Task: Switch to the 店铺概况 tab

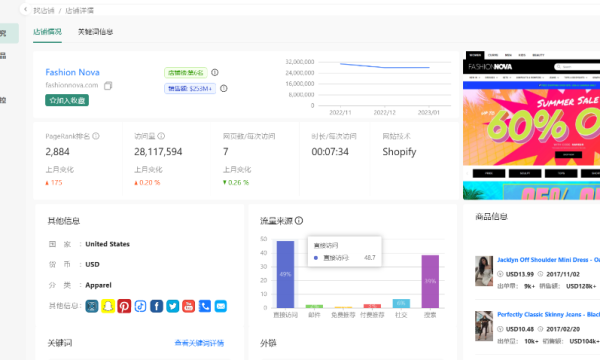Action: (47, 32)
